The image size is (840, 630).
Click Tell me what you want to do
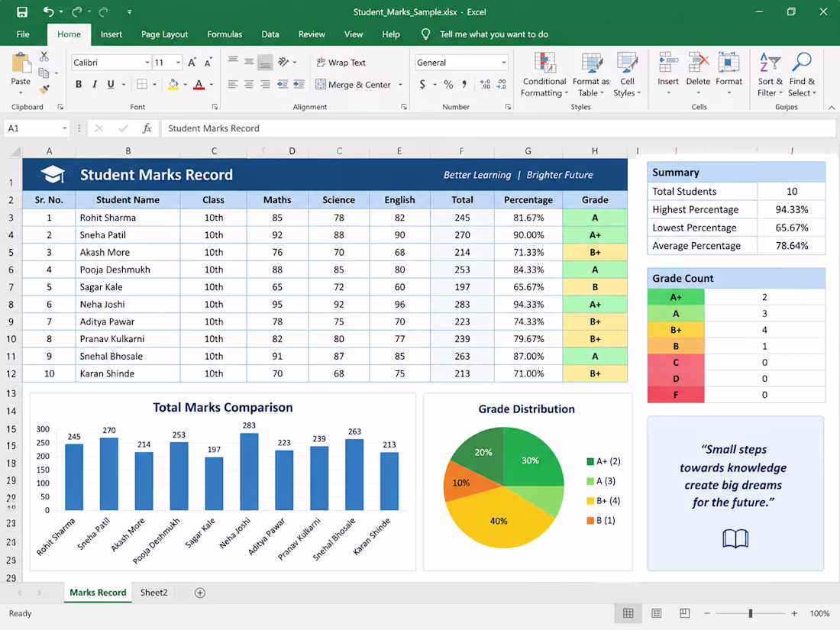click(494, 34)
